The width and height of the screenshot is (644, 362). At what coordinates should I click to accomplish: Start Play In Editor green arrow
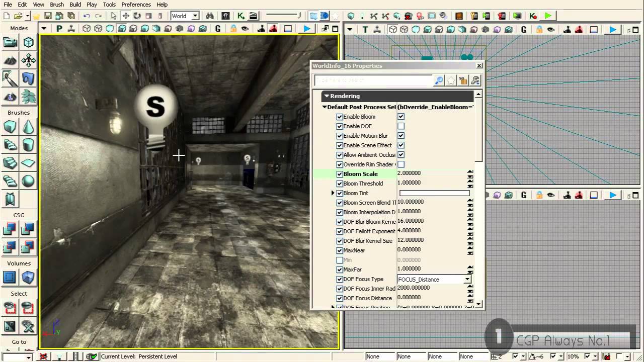tap(548, 16)
